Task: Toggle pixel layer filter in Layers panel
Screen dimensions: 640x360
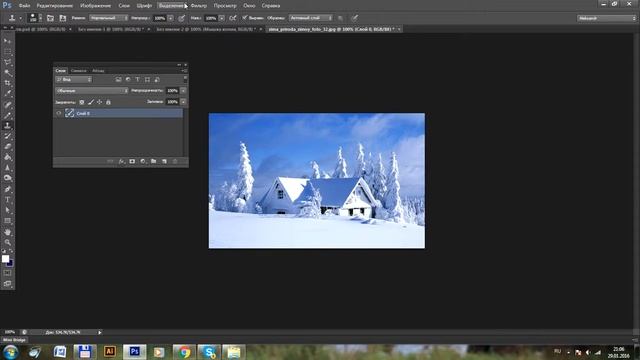Action: [x=118, y=80]
